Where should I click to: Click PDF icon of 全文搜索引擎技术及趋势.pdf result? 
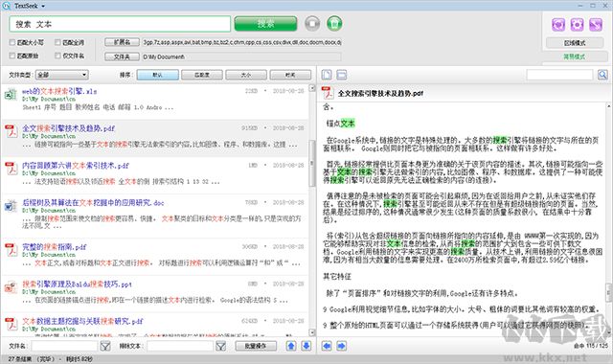[x=11, y=131]
